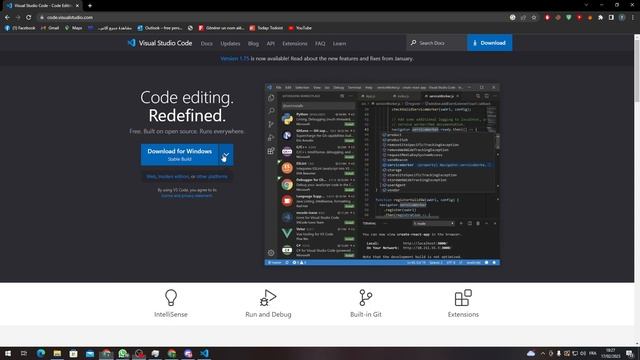The image size is (640, 360).
Task: Click the Run and Debug icon
Action: (268, 297)
